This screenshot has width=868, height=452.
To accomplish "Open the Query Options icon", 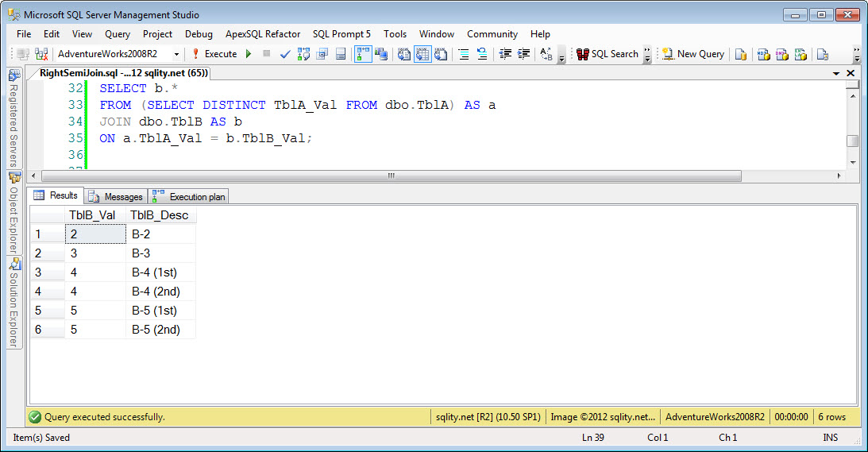I will (322, 54).
